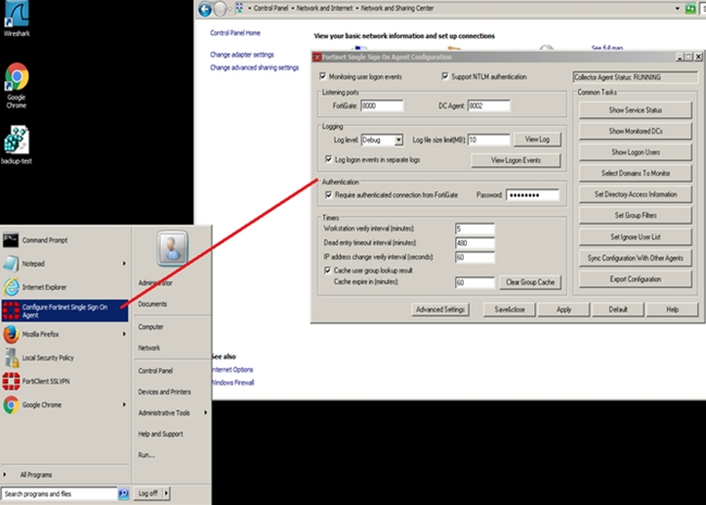Click Export Configuration button
The image size is (706, 505).
[x=635, y=279]
